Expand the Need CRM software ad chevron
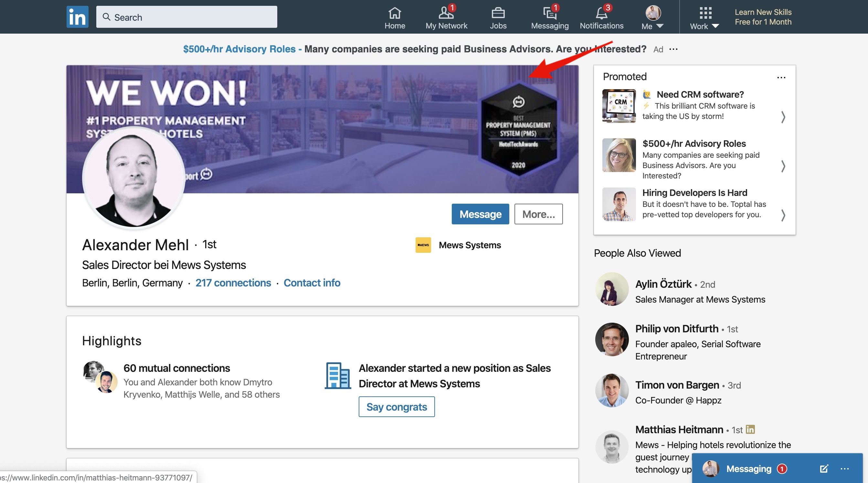The image size is (868, 483). point(783,117)
